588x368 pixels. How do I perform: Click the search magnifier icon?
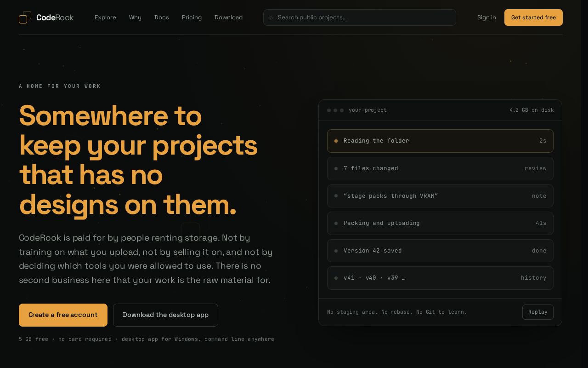pyautogui.click(x=271, y=18)
